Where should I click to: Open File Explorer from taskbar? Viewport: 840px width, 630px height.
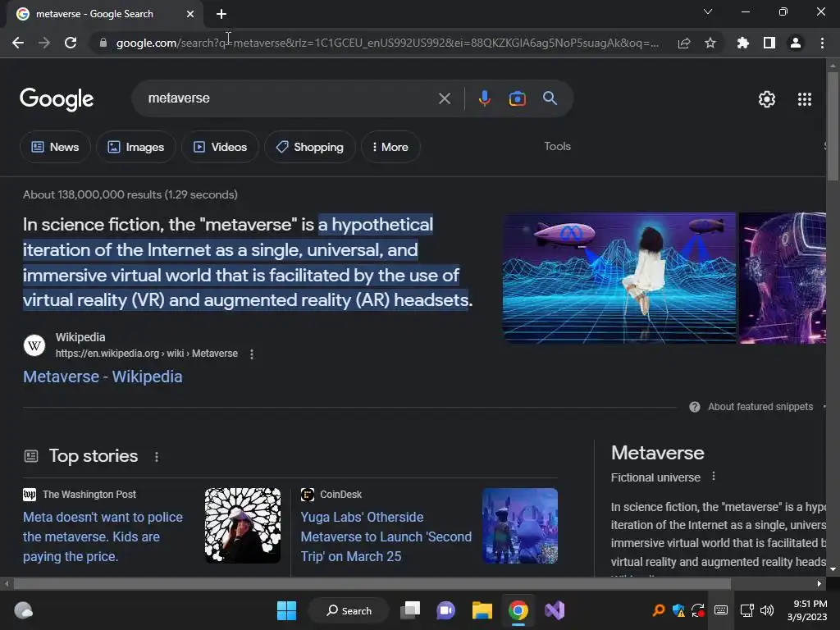[x=482, y=610]
